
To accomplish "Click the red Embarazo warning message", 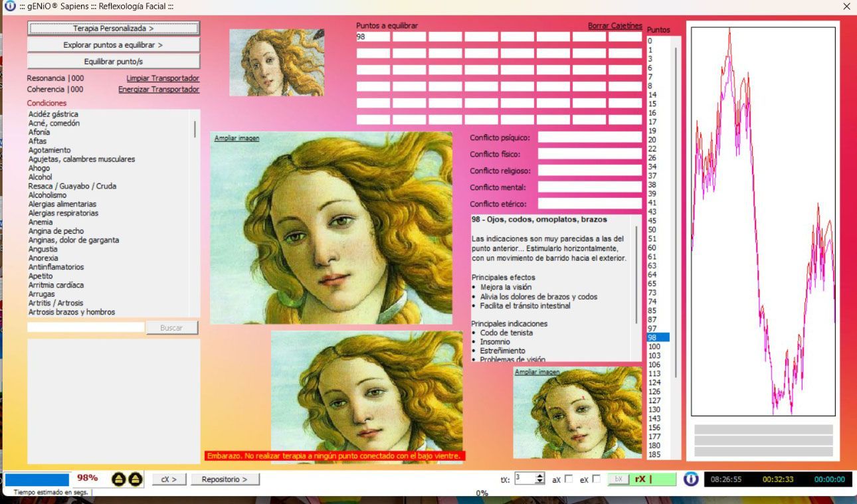I will click(x=334, y=456).
